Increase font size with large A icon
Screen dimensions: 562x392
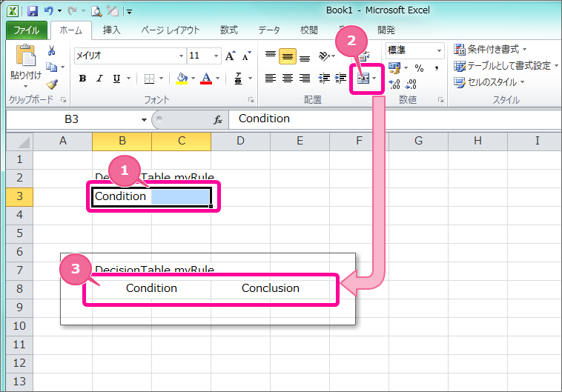pyautogui.click(x=230, y=56)
